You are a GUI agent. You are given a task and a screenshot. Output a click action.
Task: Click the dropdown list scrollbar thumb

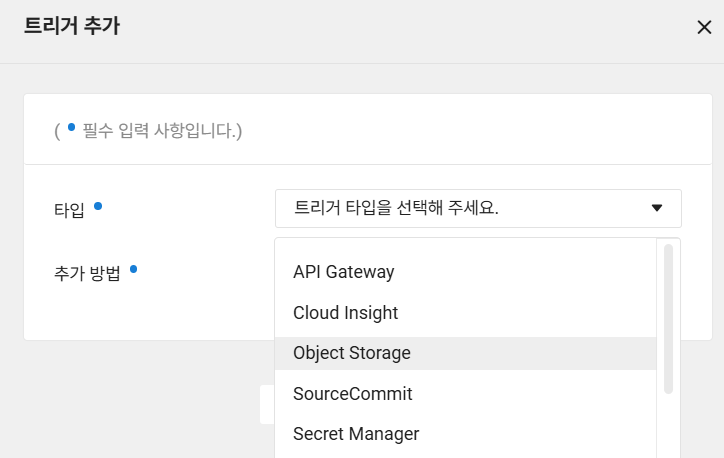pos(668,319)
